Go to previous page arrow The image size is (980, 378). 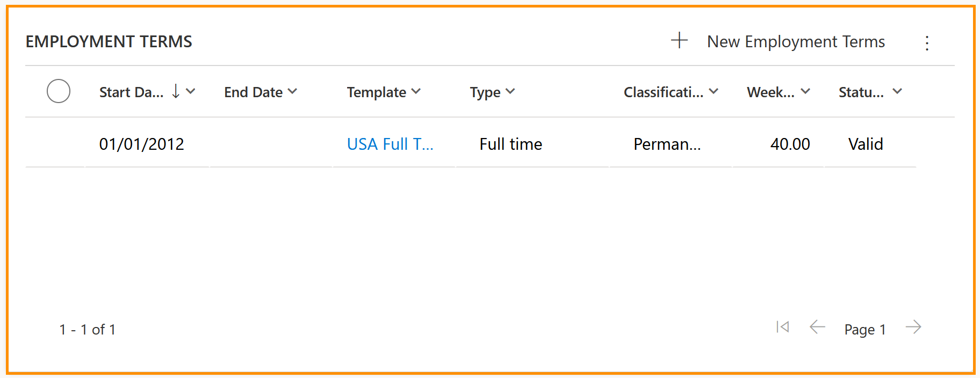[817, 327]
